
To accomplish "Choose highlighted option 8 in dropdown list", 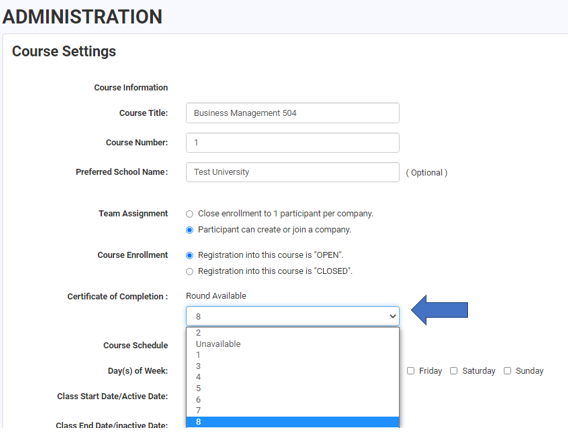I will point(293,422).
